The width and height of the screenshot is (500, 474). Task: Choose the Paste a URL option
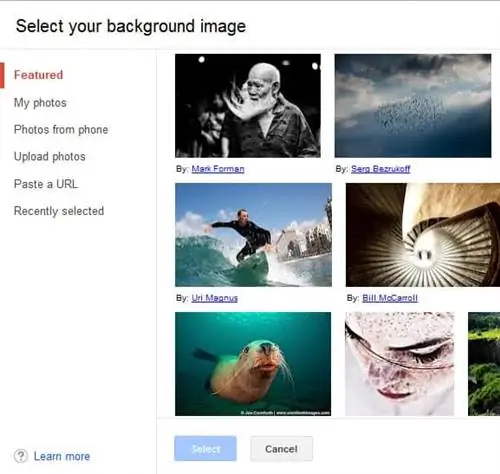pos(46,184)
